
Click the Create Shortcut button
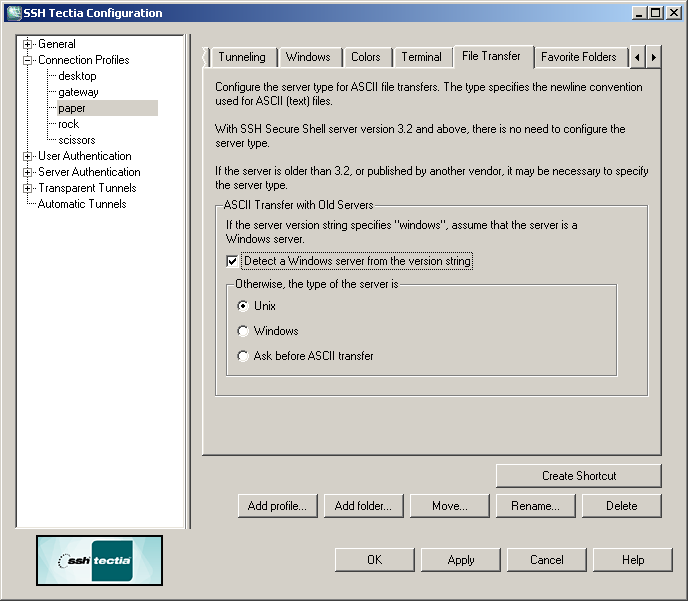(x=579, y=476)
